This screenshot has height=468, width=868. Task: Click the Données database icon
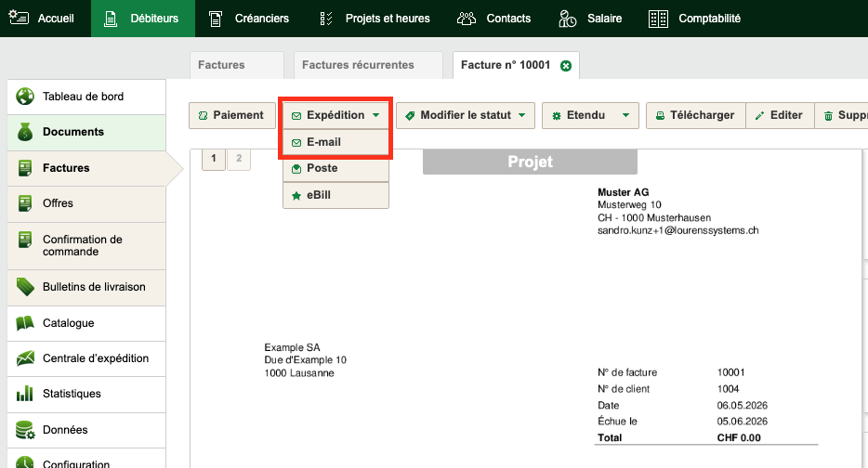[x=25, y=430]
